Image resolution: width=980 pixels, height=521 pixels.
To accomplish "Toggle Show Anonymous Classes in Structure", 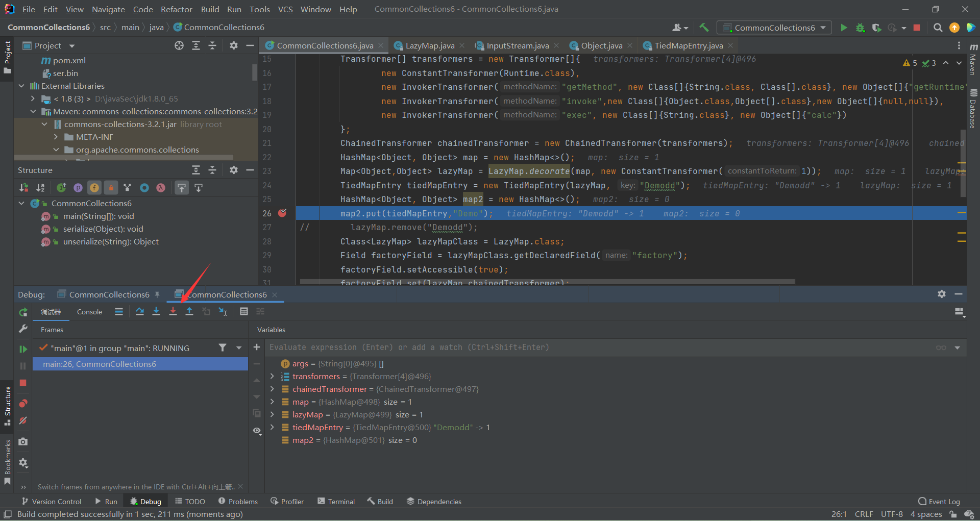I will point(144,188).
